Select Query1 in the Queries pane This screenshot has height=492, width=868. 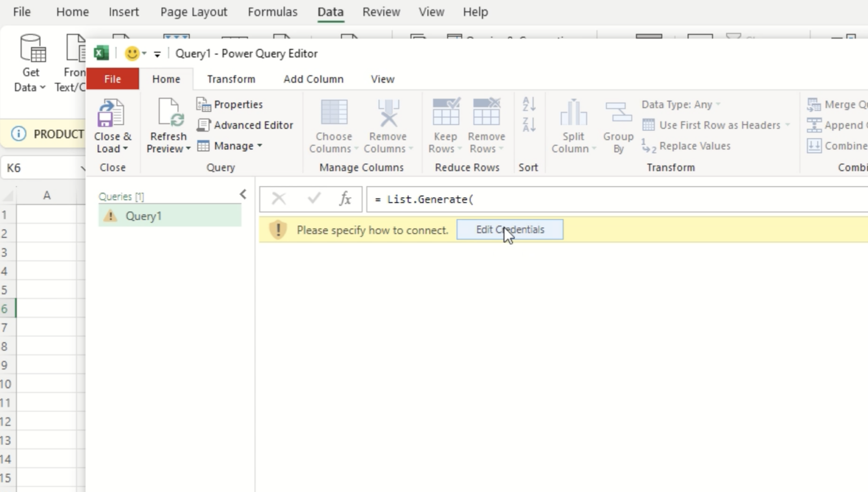coord(144,216)
